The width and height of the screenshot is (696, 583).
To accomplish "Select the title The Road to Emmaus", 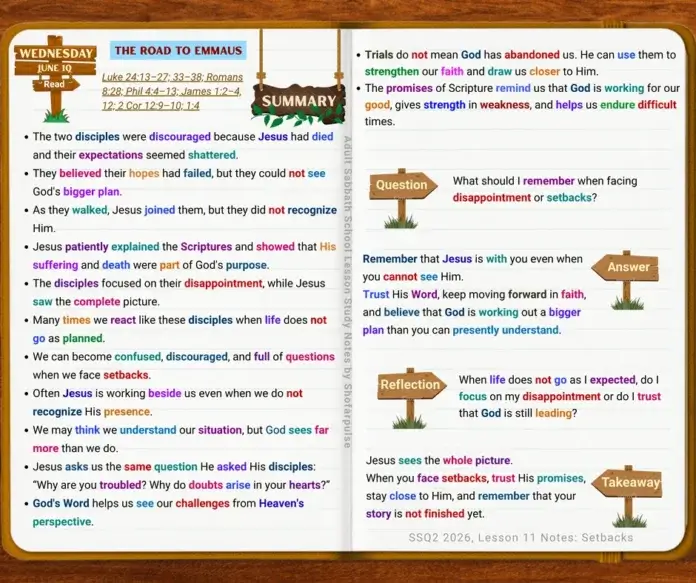I will point(178,51).
